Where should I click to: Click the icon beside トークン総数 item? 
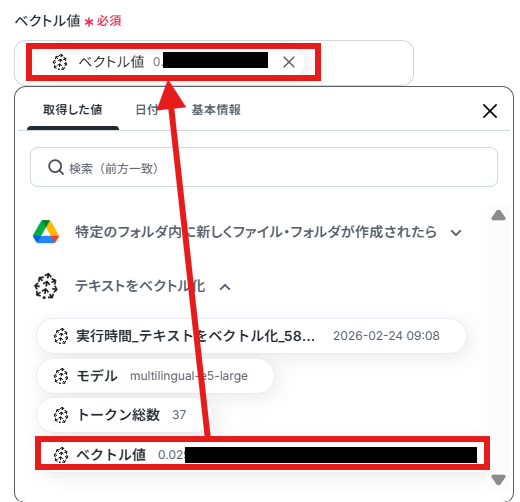coord(61,415)
